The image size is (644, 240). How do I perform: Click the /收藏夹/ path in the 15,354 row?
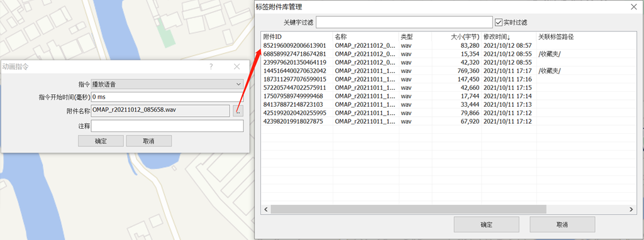click(x=549, y=54)
